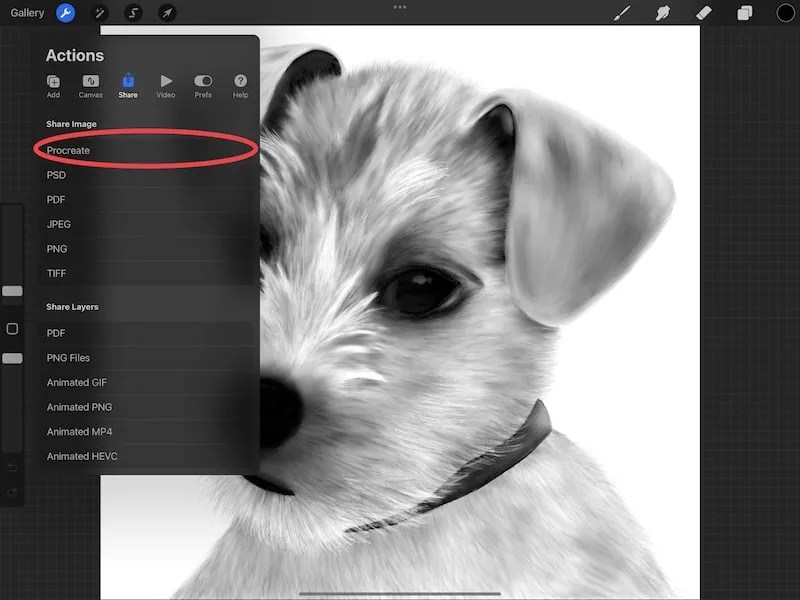
Task: Switch to the Video tab in Actions
Action: tap(165, 85)
